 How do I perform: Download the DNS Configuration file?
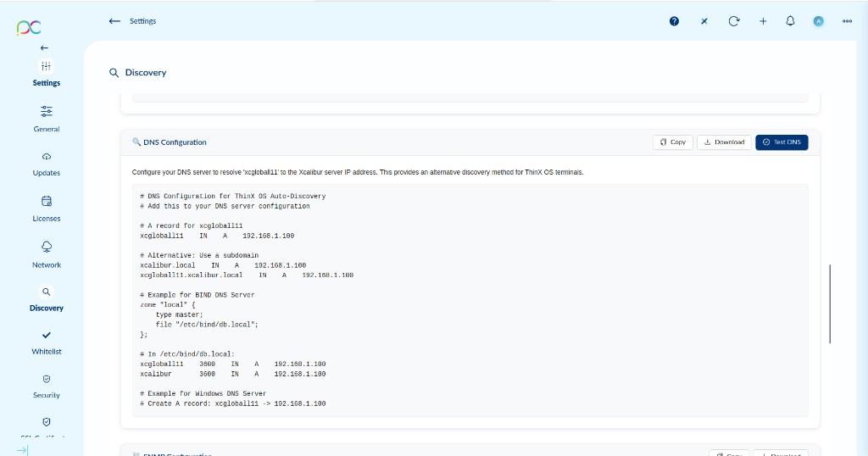pyautogui.click(x=724, y=142)
